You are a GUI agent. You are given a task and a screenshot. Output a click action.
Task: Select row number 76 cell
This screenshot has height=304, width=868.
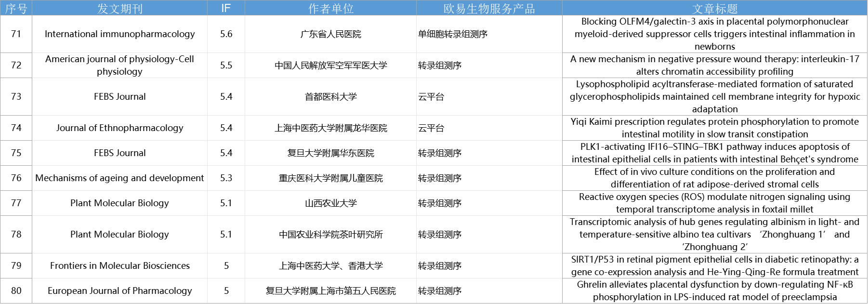(x=16, y=178)
